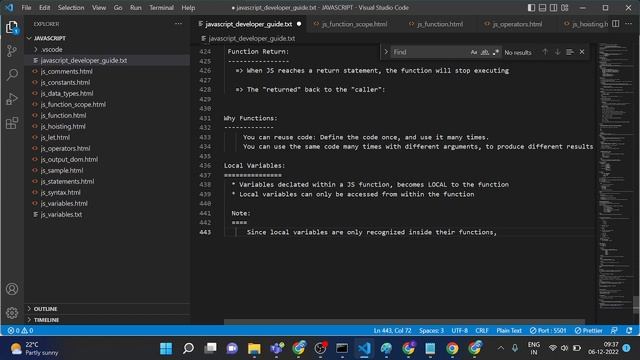
Task: Open js_data_types.html in Explorer
Action: coord(67,93)
